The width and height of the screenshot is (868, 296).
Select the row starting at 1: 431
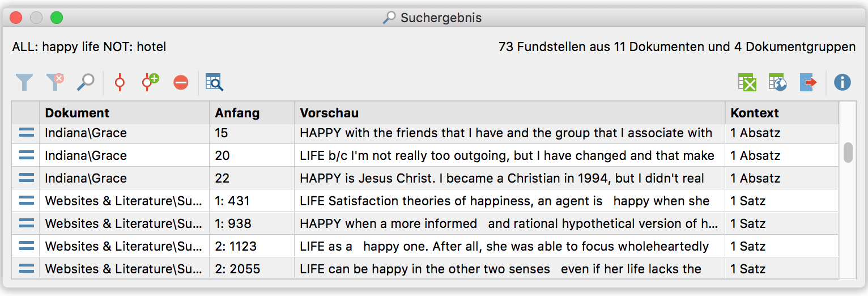tap(425, 201)
